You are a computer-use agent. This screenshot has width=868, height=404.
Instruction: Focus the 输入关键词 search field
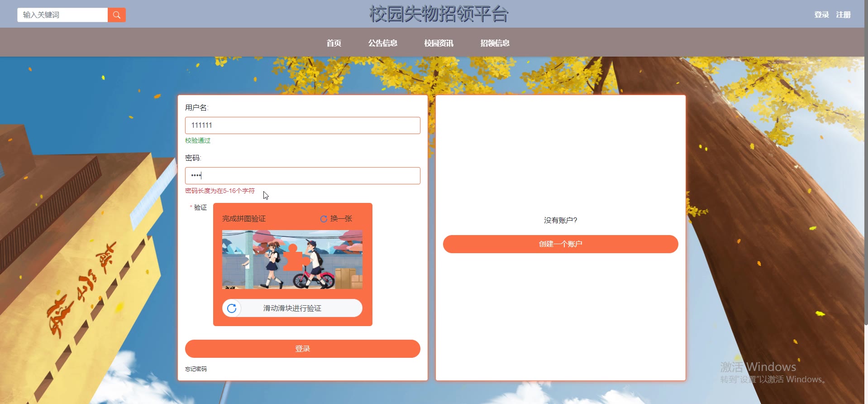62,15
